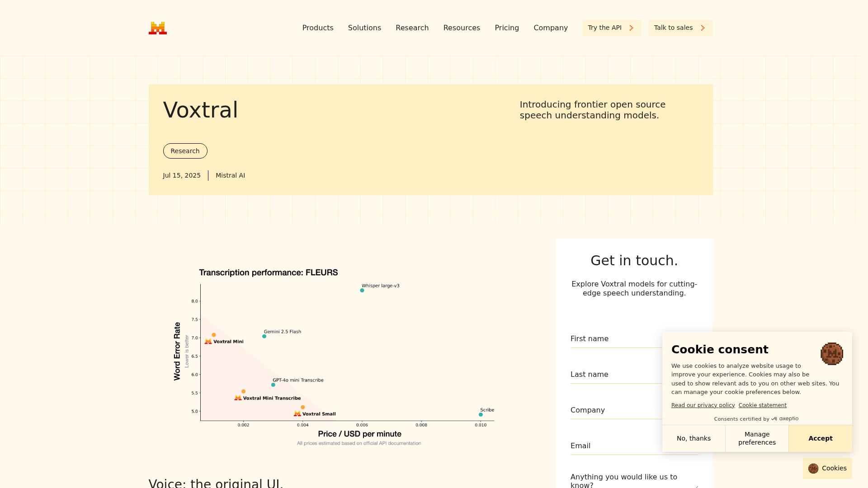Click the Try the API button
Image resolution: width=868 pixels, height=488 pixels.
[612, 28]
